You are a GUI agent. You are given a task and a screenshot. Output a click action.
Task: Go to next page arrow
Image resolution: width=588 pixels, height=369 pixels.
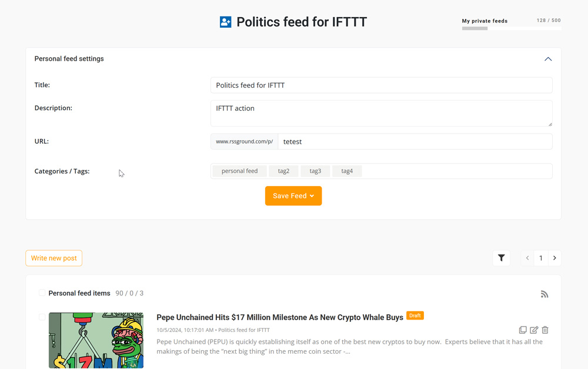point(554,258)
